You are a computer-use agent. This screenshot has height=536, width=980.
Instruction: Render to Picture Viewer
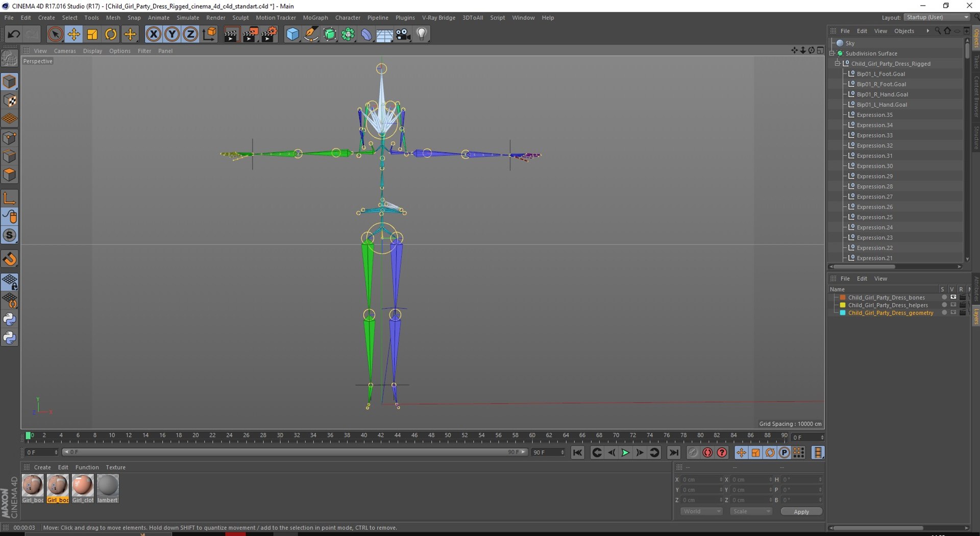[250, 34]
